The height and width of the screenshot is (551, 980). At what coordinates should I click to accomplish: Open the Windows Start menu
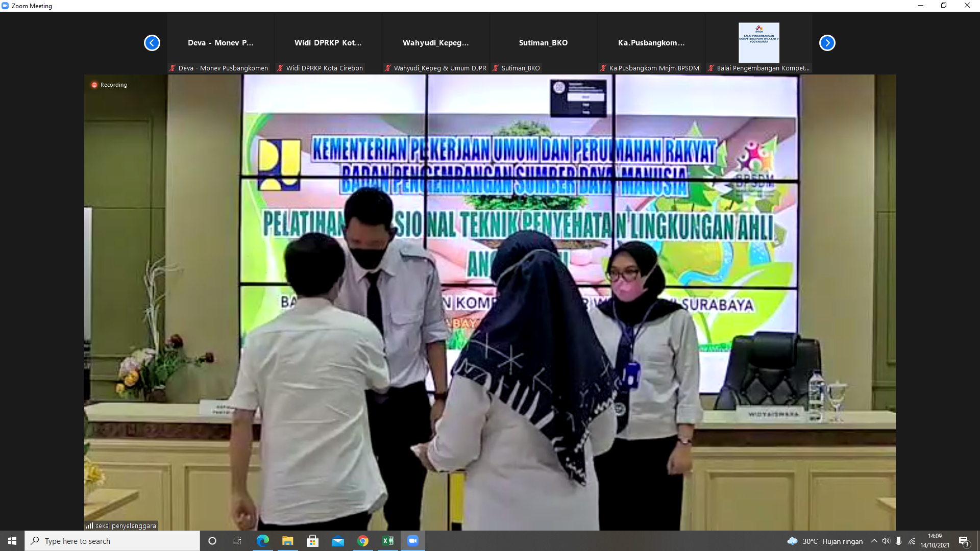pyautogui.click(x=12, y=541)
